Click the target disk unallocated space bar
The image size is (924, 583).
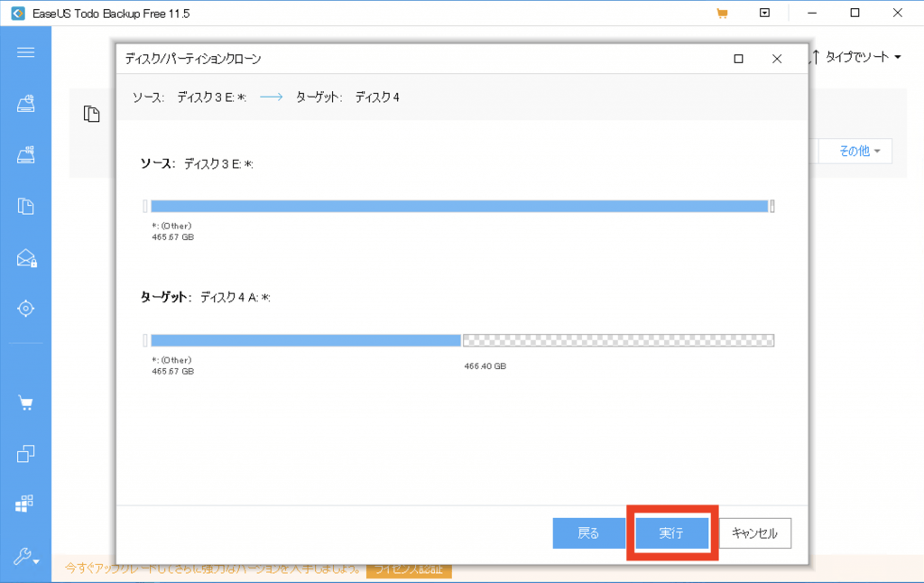618,340
